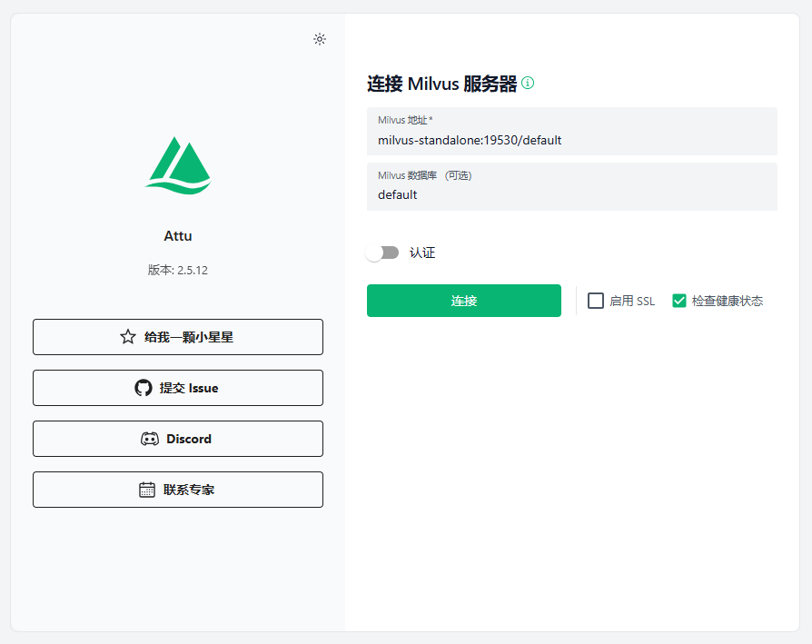Click the 联系专家 calendar button
812x644 pixels.
tap(178, 490)
